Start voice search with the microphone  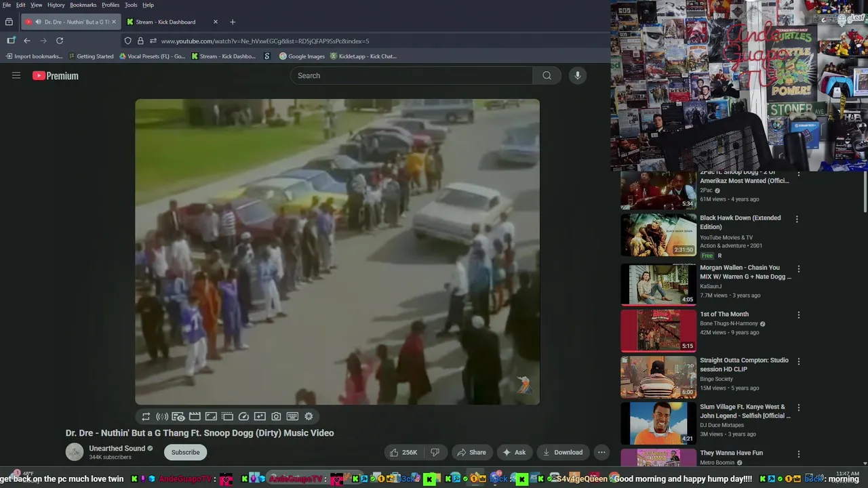(578, 75)
